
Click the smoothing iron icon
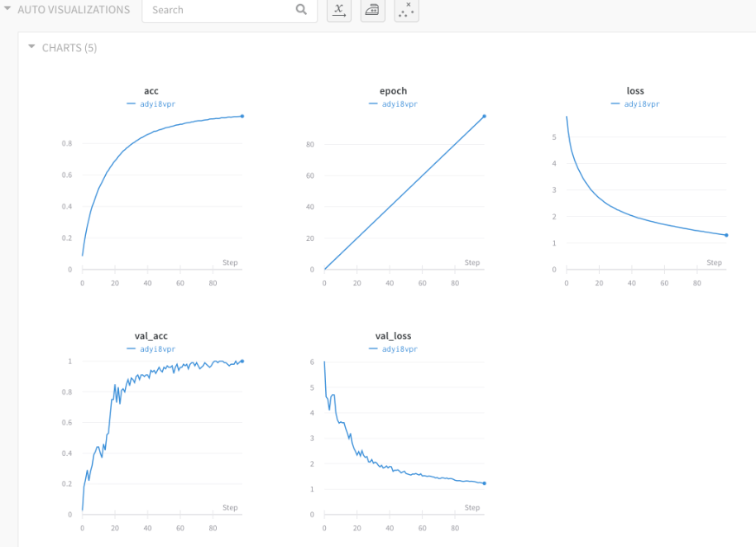(x=373, y=10)
